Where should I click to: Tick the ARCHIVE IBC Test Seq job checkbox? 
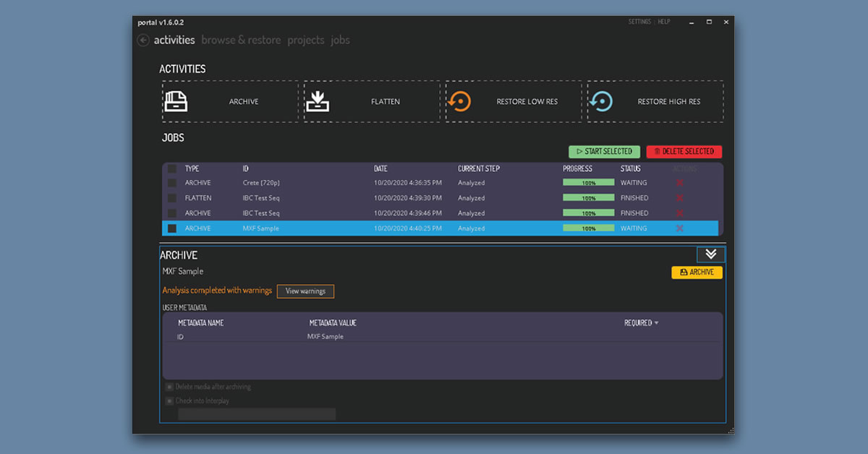click(x=172, y=213)
